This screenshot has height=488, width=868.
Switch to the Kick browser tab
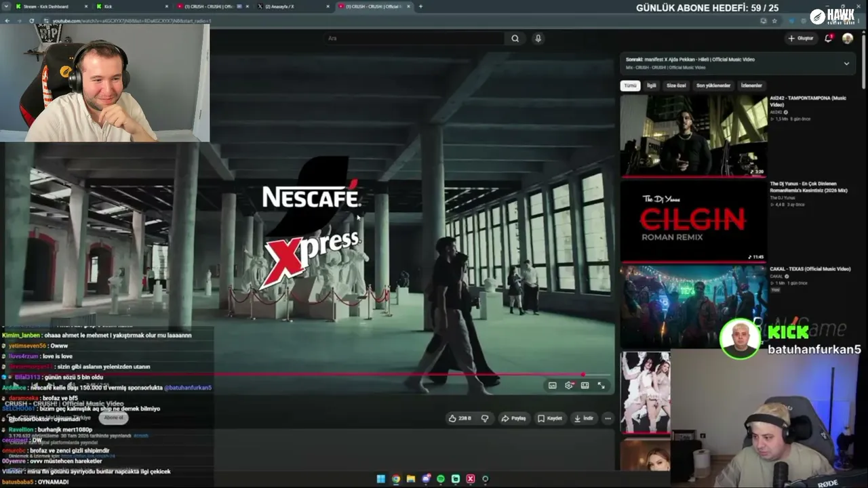point(132,7)
